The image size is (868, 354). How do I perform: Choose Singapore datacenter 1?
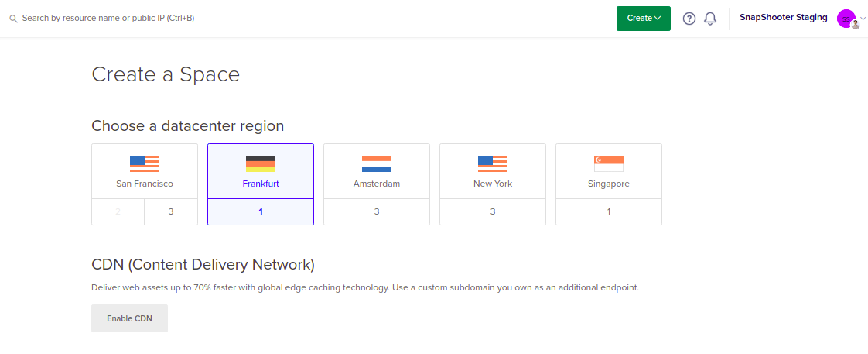[609, 211]
